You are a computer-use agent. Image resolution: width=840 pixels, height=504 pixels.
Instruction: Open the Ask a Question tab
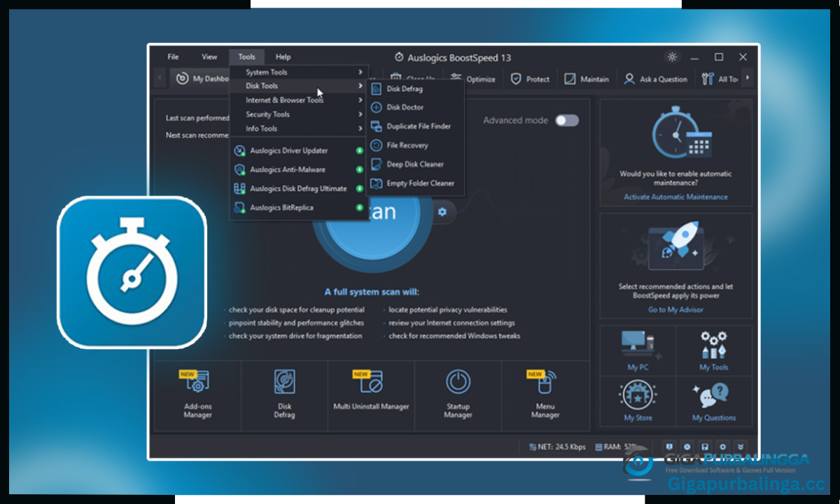point(655,79)
